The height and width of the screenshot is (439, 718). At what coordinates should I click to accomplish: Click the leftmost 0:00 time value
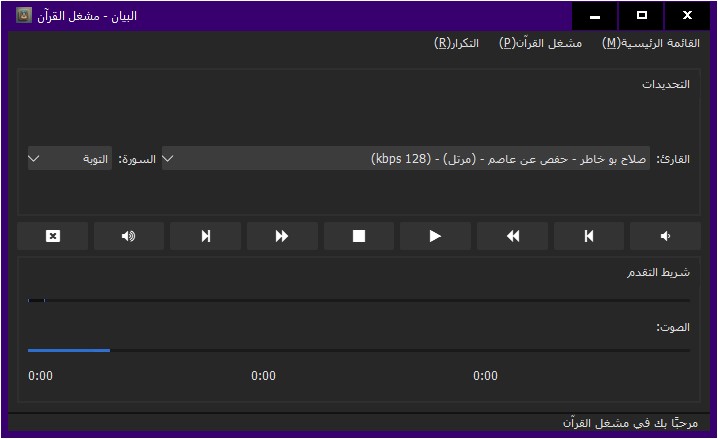tap(40, 376)
